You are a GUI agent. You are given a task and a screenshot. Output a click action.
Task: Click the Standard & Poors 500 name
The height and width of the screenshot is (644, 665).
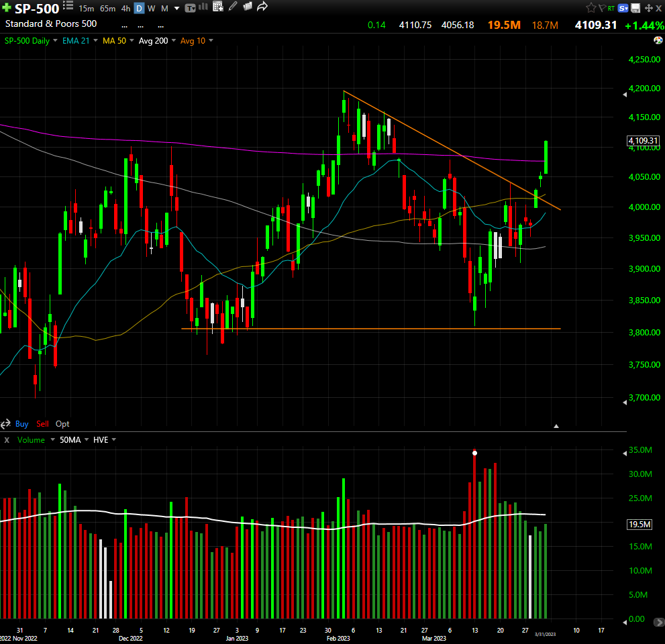(x=51, y=23)
